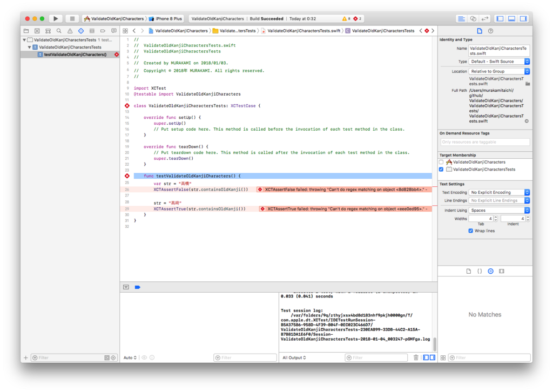Open the Type dropdown Default - Swift Source
553x392 pixels.
coord(499,62)
